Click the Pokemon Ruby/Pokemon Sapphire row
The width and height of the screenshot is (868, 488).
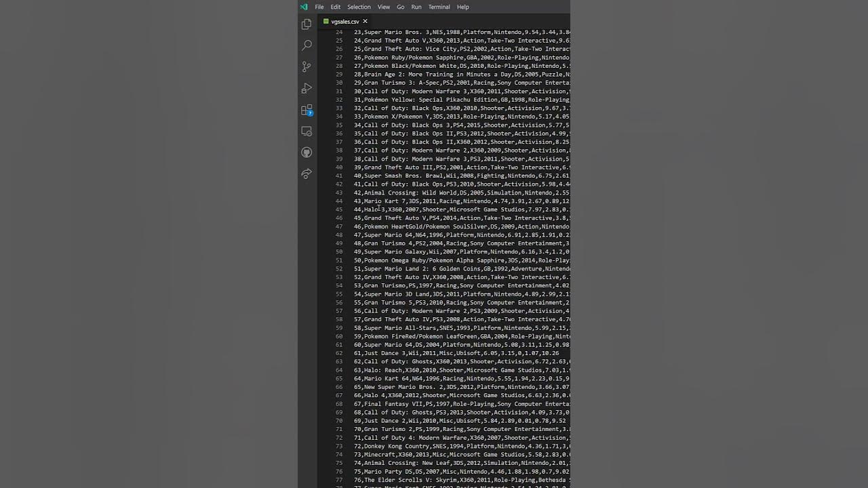[x=462, y=58]
